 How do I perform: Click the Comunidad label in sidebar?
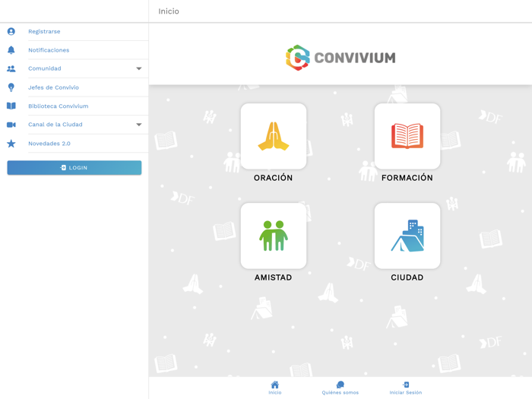(x=45, y=68)
